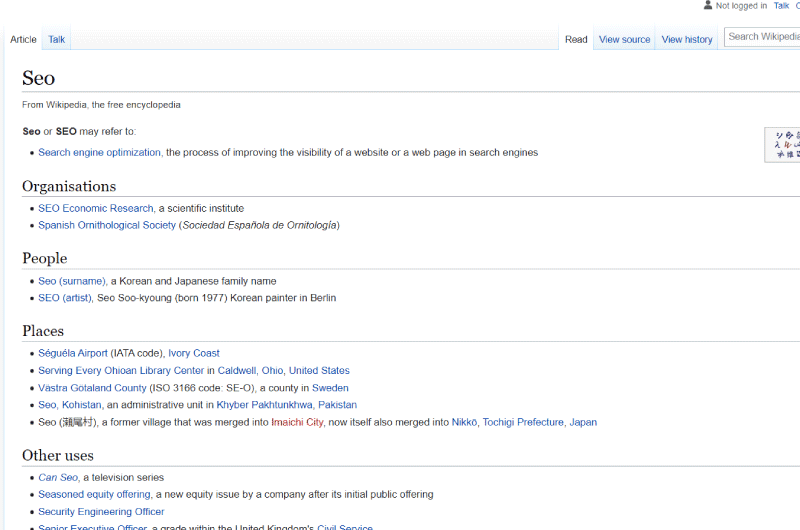
Task: Follow Caldwell, Ohio link
Action: pyautogui.click(x=251, y=370)
